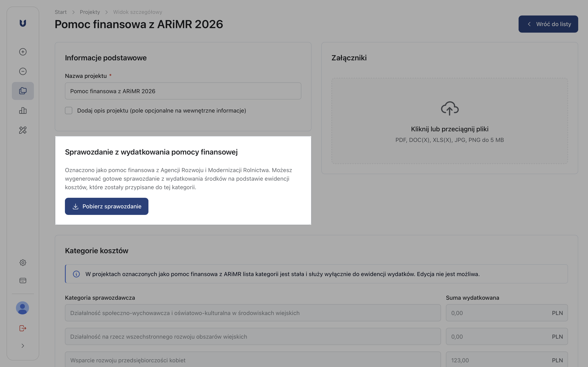Screen dimensions: 588x367
Task: Open the bar chart reports icon
Action: (23, 111)
